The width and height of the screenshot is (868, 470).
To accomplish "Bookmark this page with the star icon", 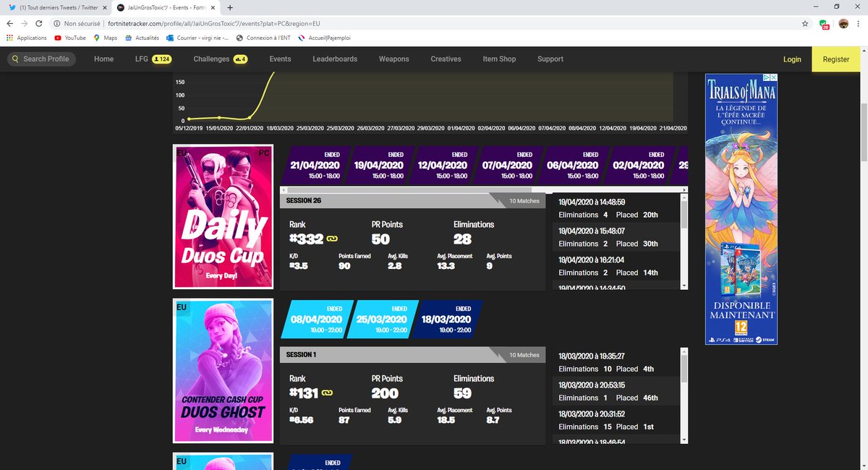I will [805, 23].
